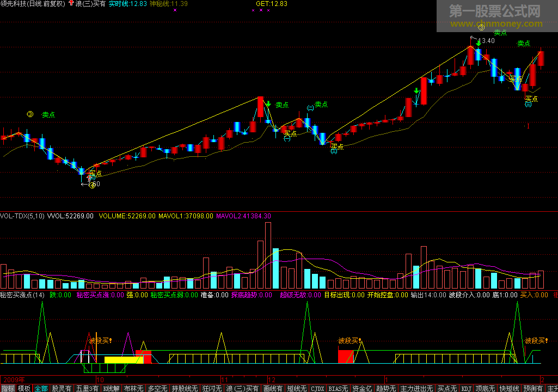Click the VOLUME:52269.00 readout
The height and width of the screenshot is (392, 558).
[127, 216]
